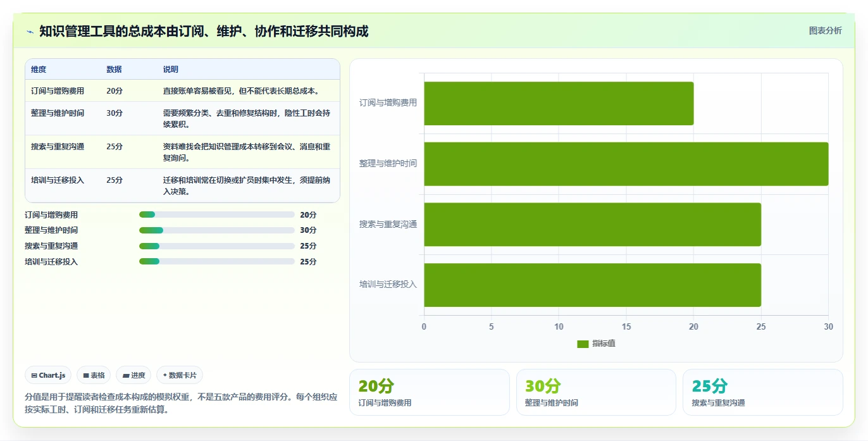
Task: Click the 表格 tag chip
Action: pos(94,375)
